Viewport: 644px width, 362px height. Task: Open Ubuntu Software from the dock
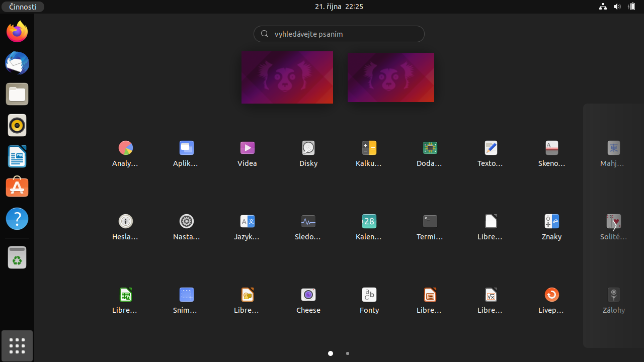pyautogui.click(x=17, y=187)
